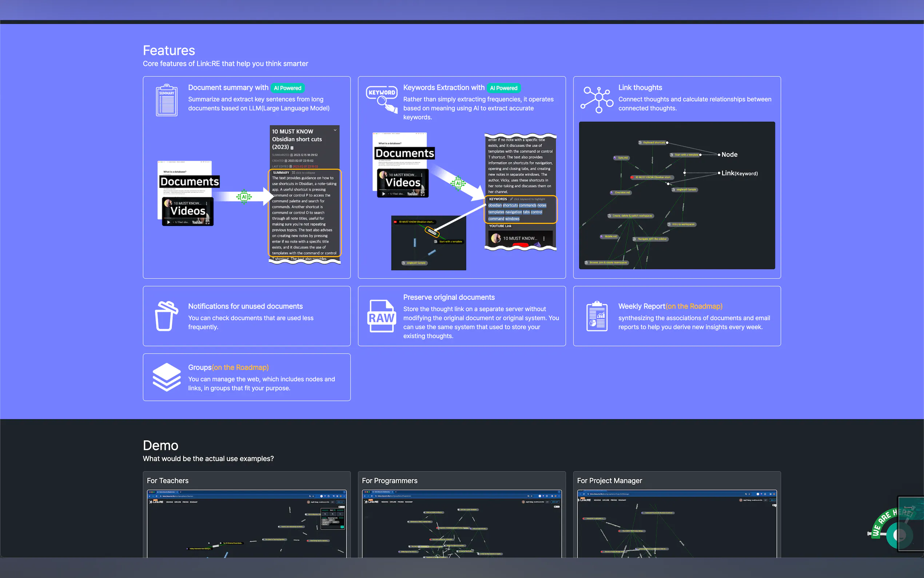Image resolution: width=924 pixels, height=578 pixels.
Task: Open the For Project Manager demo screenshot
Action: [677, 524]
